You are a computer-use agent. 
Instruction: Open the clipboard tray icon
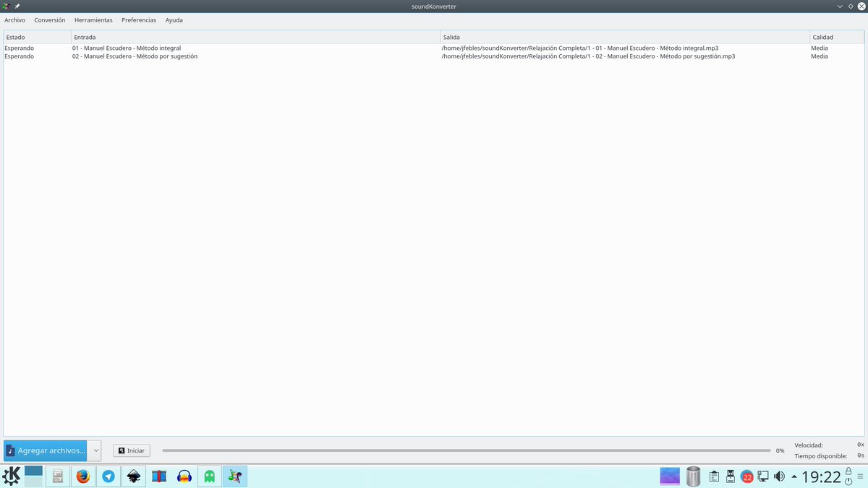(x=715, y=476)
